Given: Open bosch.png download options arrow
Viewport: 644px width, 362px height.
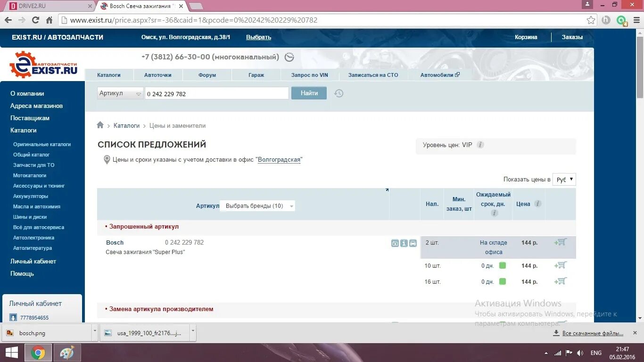Looking at the screenshot, I should click(x=95, y=332).
